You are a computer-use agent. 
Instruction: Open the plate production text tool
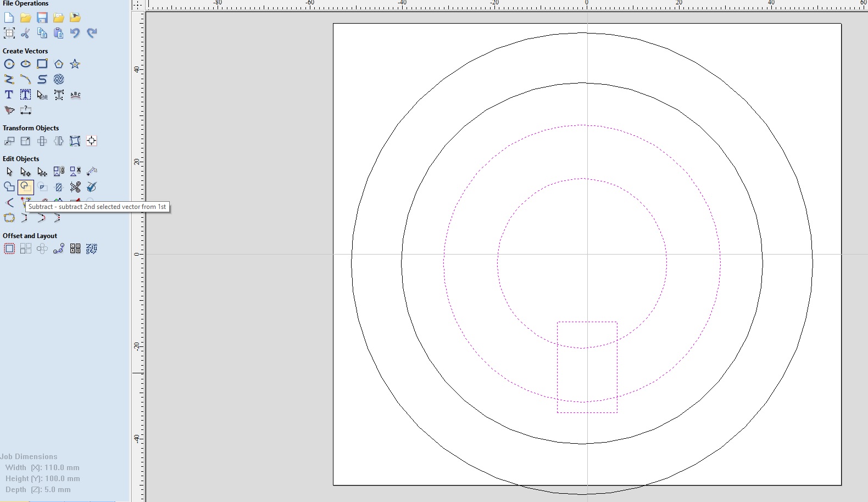click(x=92, y=249)
